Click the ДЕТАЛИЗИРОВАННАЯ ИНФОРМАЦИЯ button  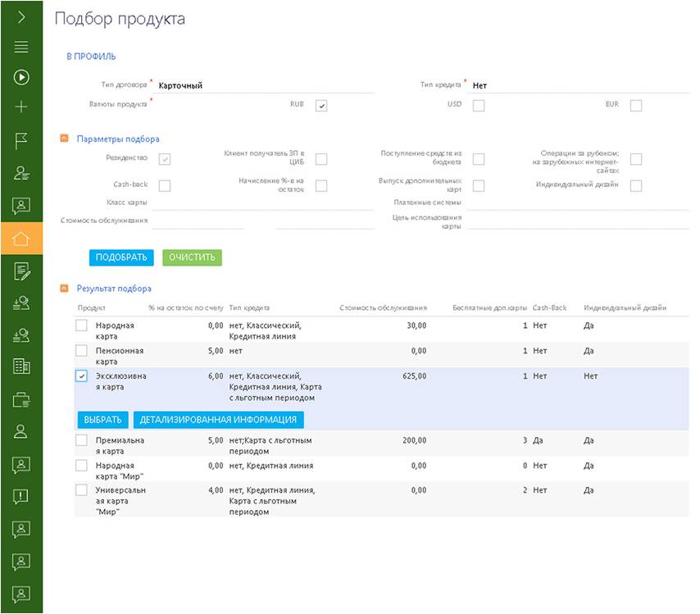(218, 420)
